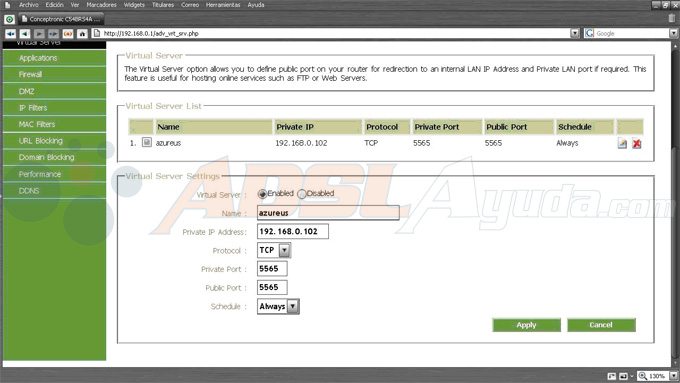Click the Public Port column header

pos(519,127)
